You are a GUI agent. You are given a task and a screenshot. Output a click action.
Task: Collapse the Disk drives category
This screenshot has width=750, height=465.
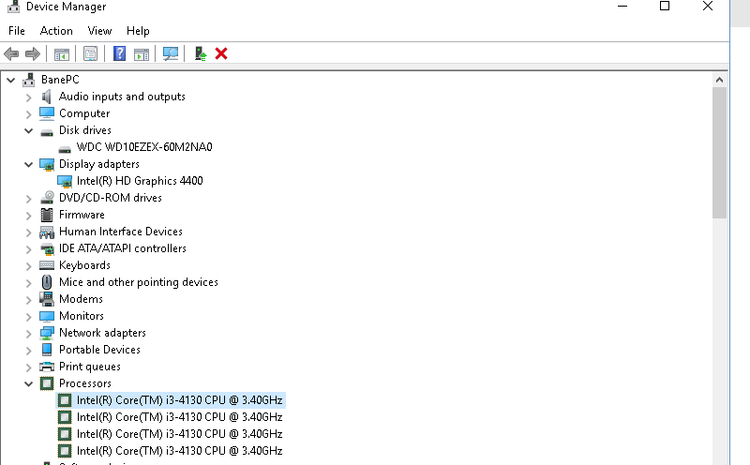(29, 131)
